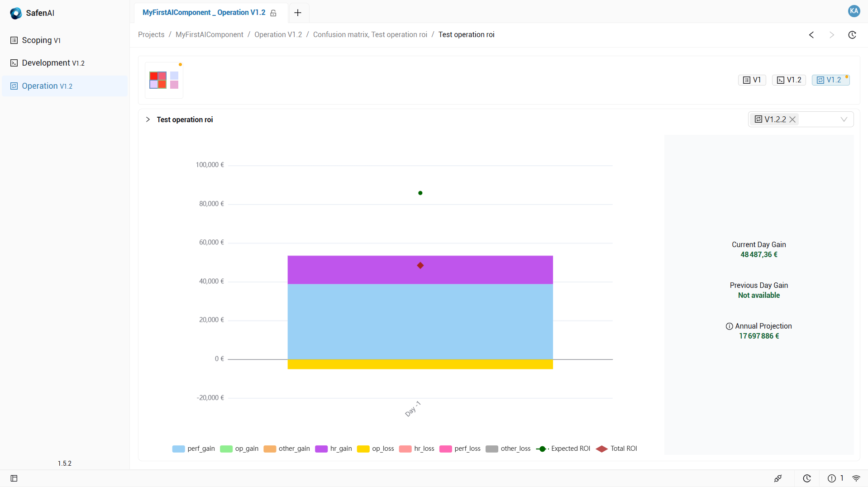Select the V1 version button
868x487 pixels.
click(752, 80)
